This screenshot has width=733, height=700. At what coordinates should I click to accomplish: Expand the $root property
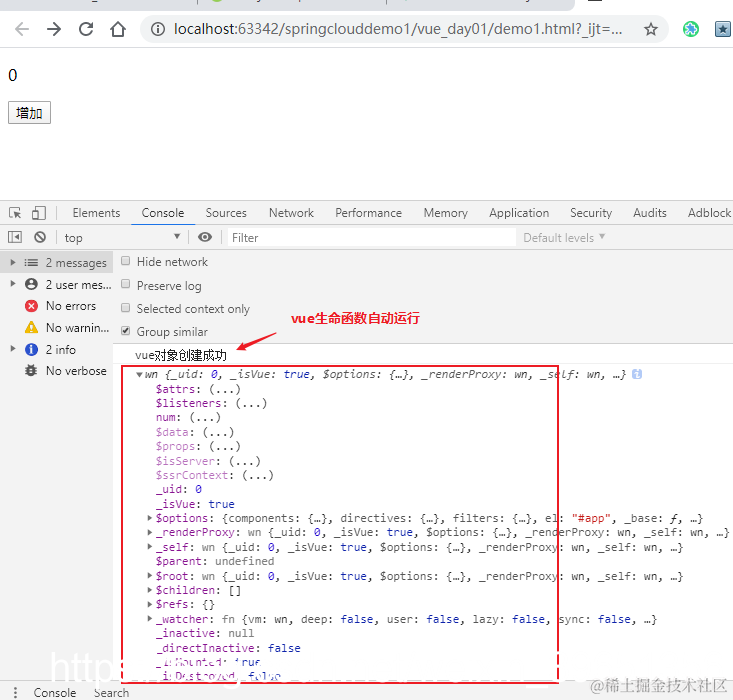point(150,576)
